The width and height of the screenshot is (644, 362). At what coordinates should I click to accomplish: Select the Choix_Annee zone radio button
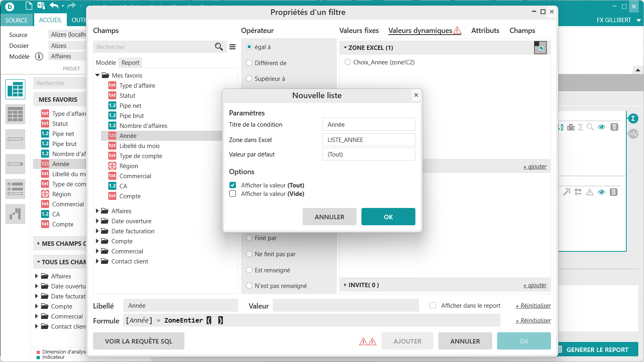coord(348,62)
